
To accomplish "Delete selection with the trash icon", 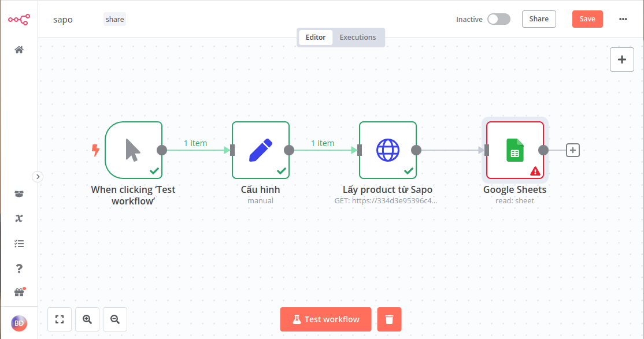I will pyautogui.click(x=389, y=319).
